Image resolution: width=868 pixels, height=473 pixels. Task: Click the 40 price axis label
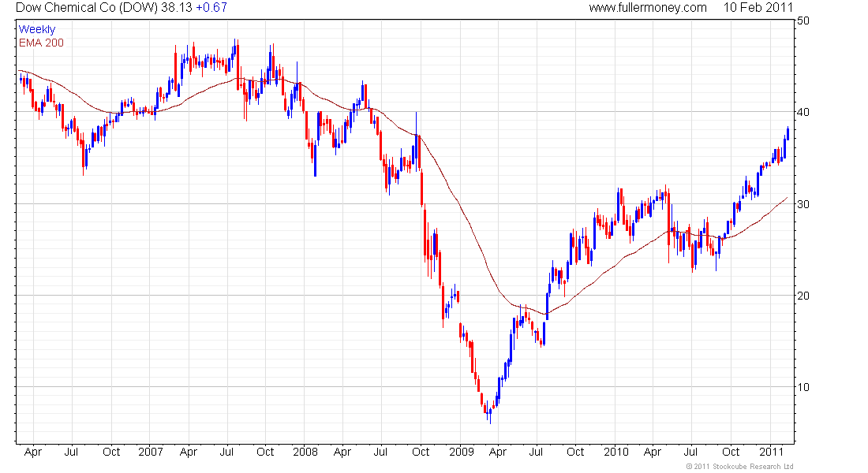[803, 112]
